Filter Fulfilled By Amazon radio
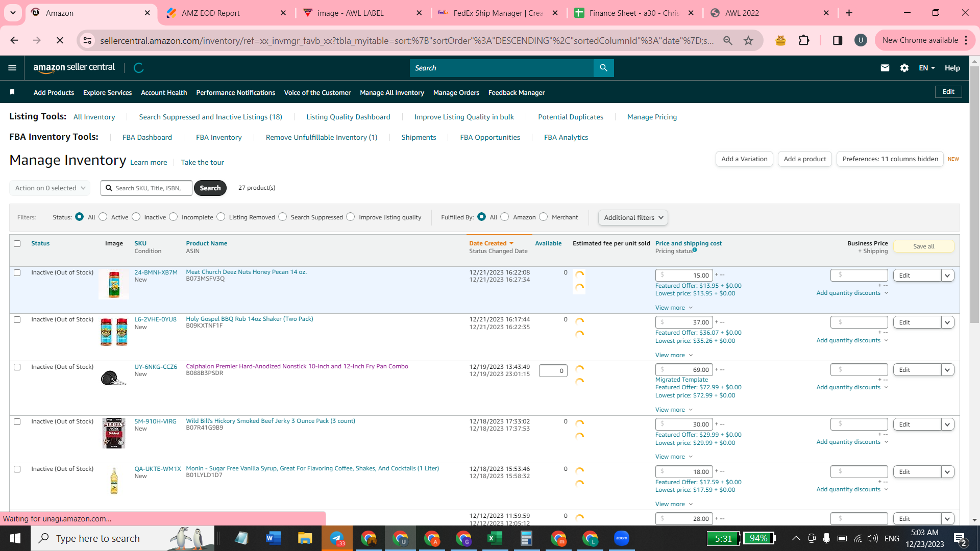Image resolution: width=980 pixels, height=551 pixels. [x=505, y=217]
